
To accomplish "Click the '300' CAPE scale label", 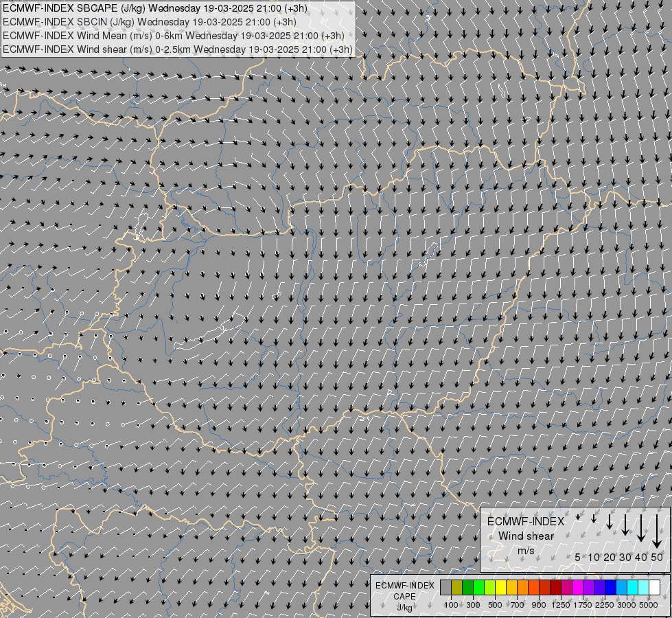I will [x=473, y=605].
